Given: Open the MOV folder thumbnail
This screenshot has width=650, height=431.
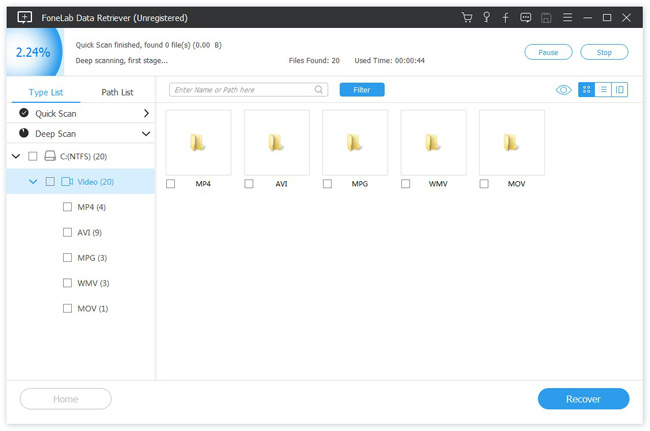Looking at the screenshot, I should click(512, 142).
